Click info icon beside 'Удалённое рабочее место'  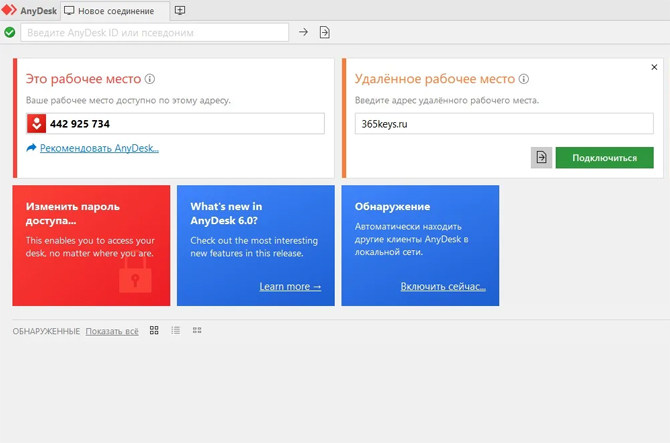point(524,79)
